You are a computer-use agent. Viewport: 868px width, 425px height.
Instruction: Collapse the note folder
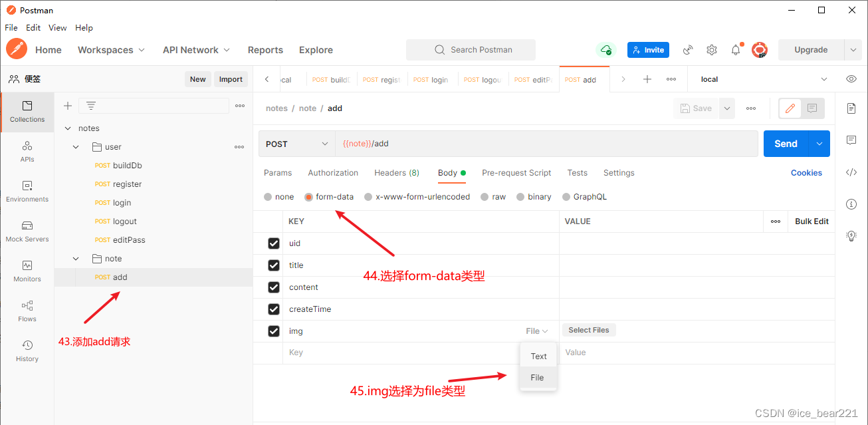tap(76, 259)
